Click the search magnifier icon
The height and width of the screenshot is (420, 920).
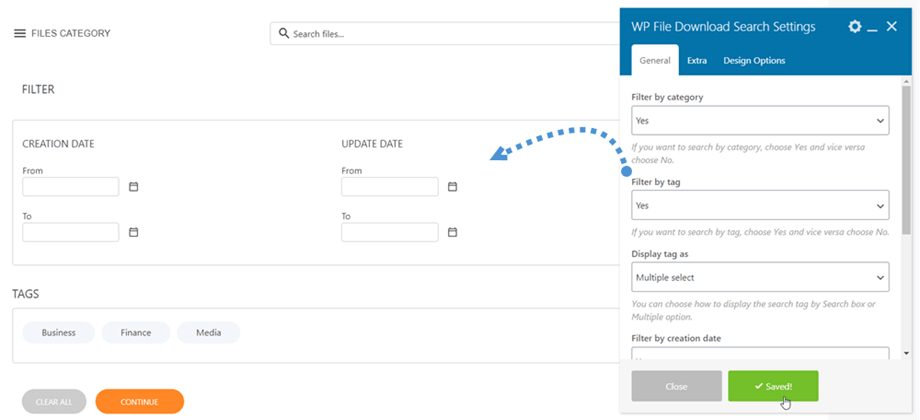point(284,34)
